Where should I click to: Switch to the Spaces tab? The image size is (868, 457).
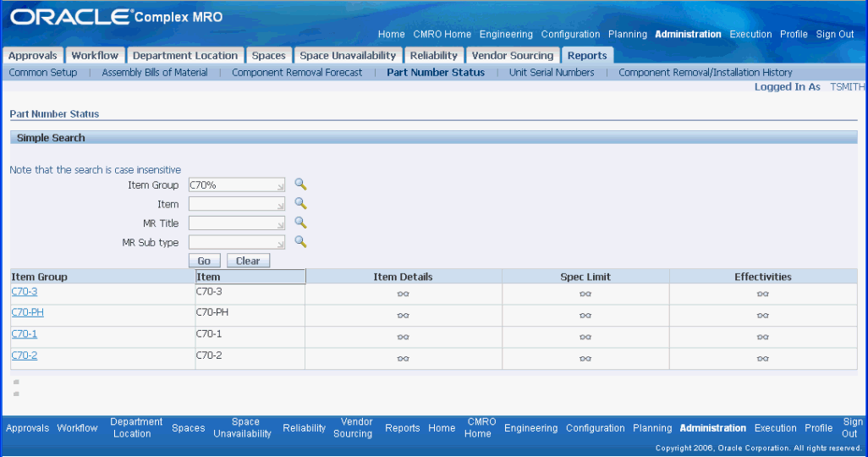click(268, 55)
